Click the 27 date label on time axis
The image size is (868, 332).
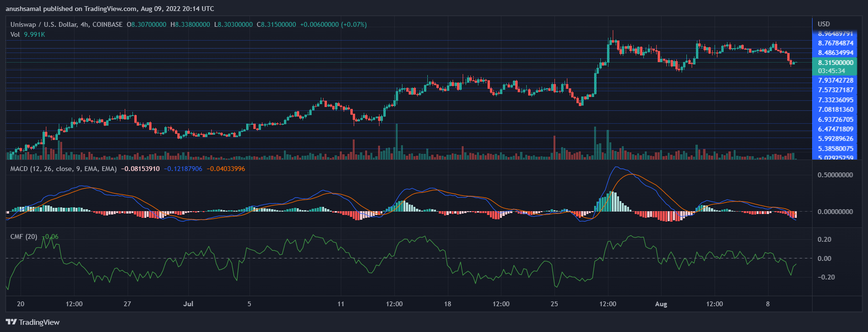point(127,304)
